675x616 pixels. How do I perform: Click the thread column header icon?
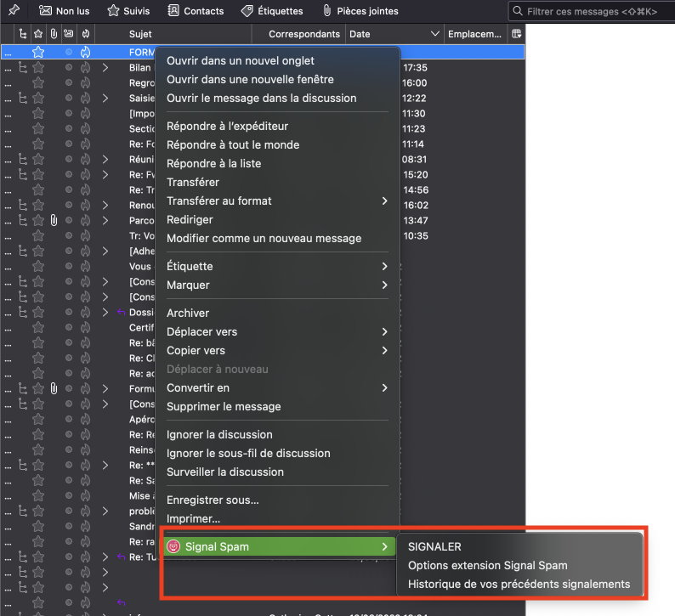(22, 34)
